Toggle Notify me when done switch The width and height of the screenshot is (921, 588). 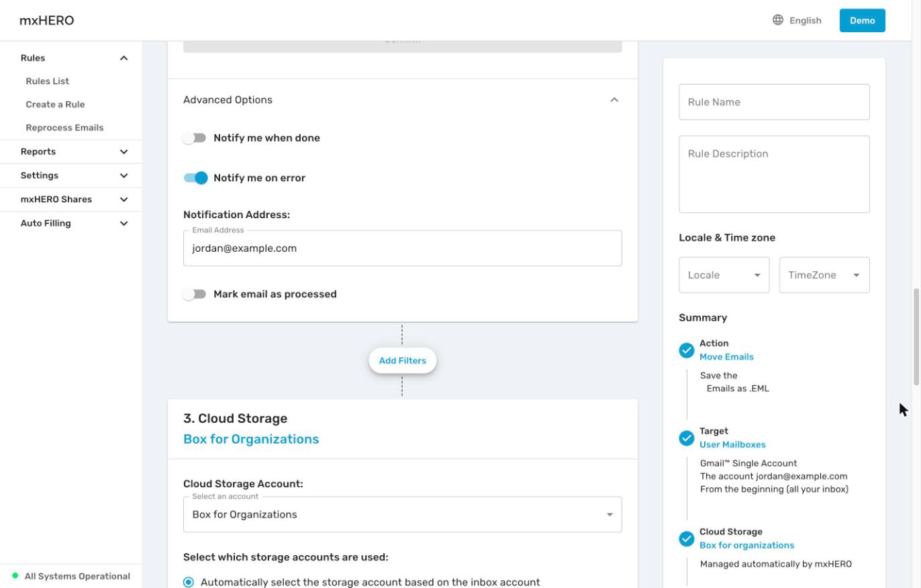tap(195, 138)
